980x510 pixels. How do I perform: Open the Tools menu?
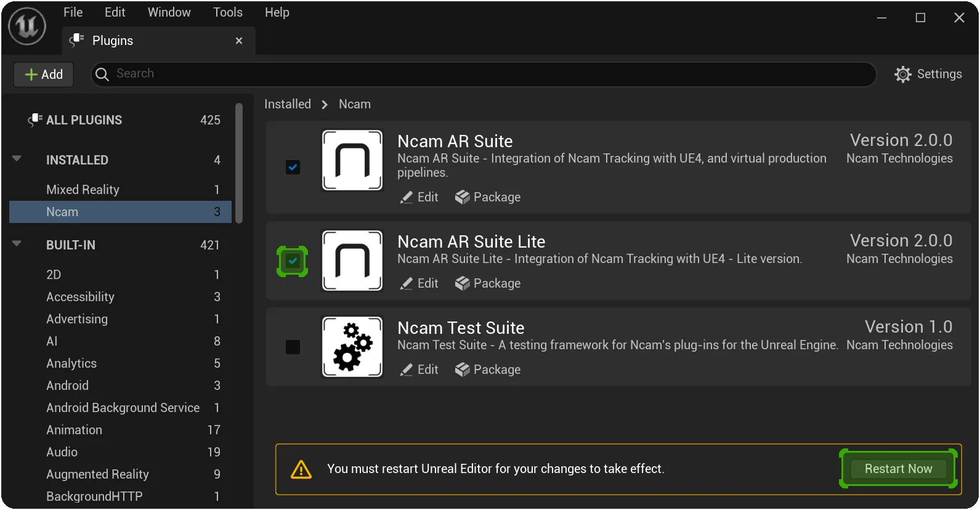tap(228, 12)
